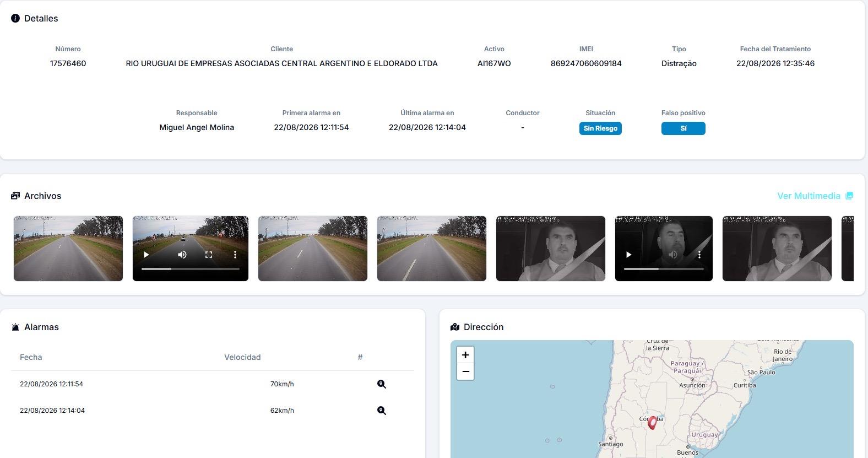
Task: Click the red location pin on the map
Action: pyautogui.click(x=652, y=423)
